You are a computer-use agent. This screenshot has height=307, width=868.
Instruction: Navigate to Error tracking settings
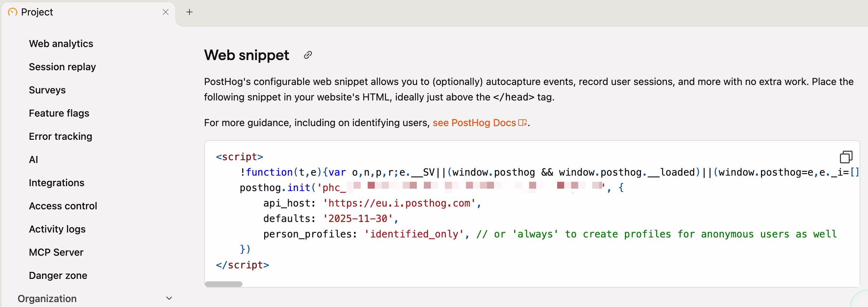click(x=61, y=136)
